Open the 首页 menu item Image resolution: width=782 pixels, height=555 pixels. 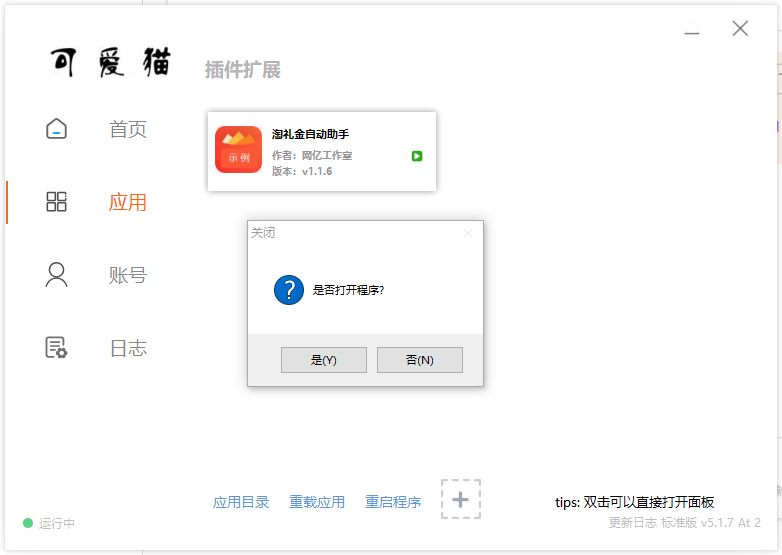point(128,129)
